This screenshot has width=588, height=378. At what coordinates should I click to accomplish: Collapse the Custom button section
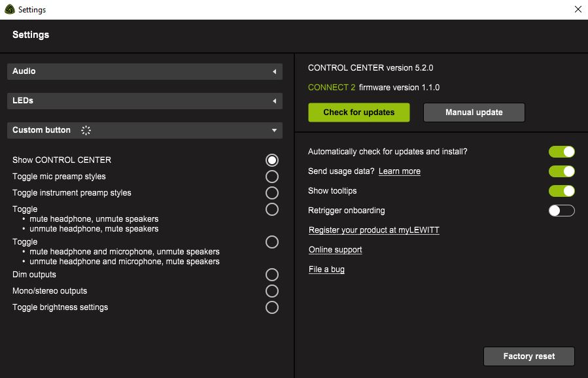point(274,130)
